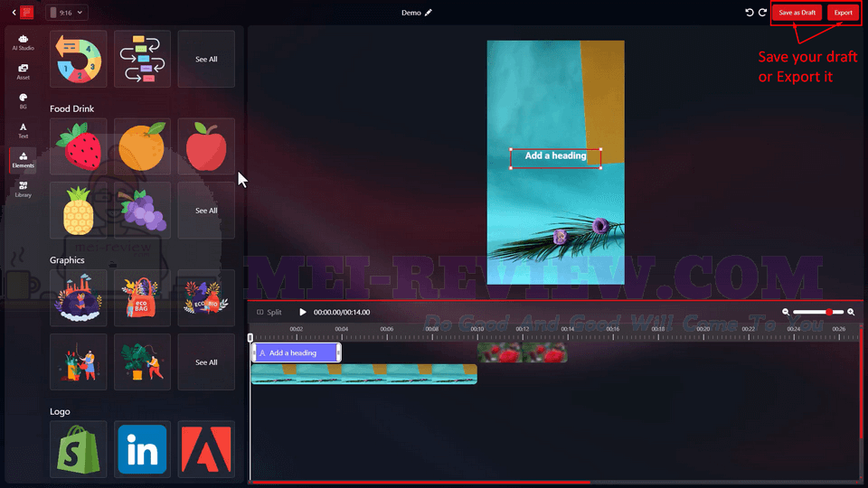This screenshot has width=868, height=488.
Task: Click the timeline playhead marker
Action: click(x=250, y=337)
